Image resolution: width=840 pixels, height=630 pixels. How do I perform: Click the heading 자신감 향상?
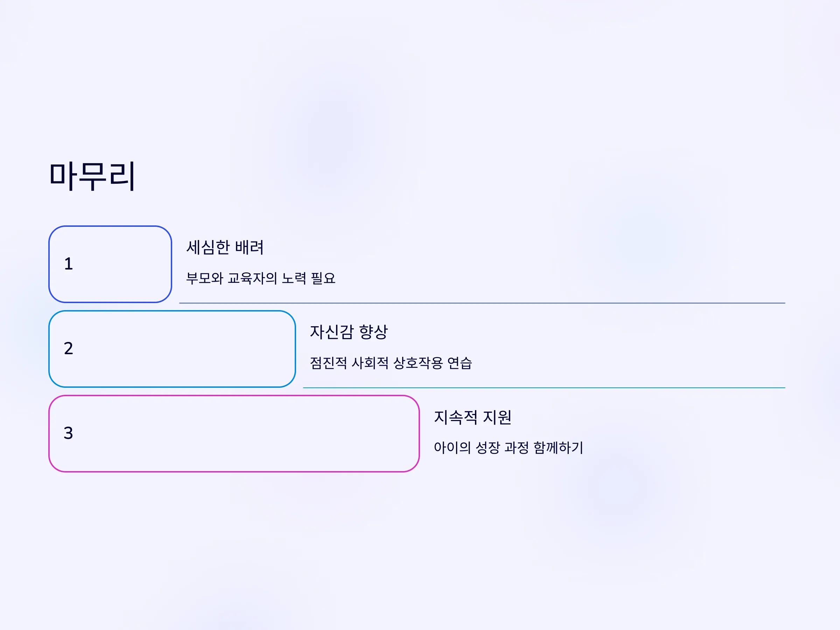click(x=349, y=332)
